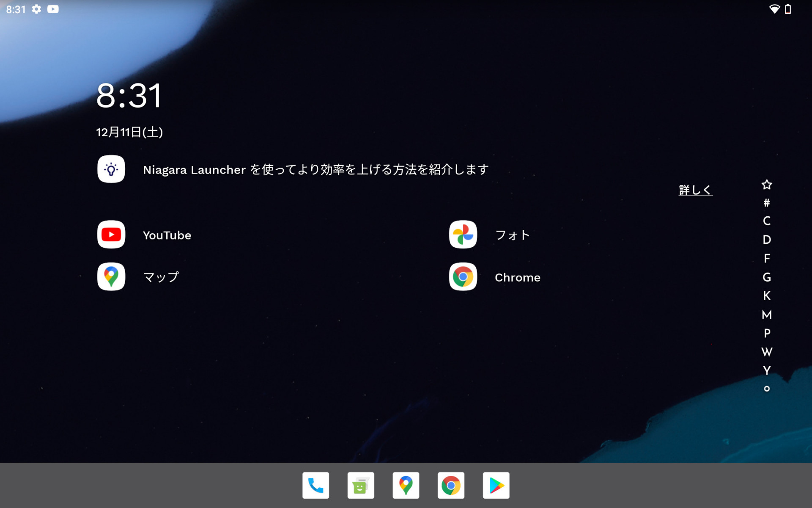
Task: Tap the large 8:31 clock widget
Action: pyautogui.click(x=129, y=96)
